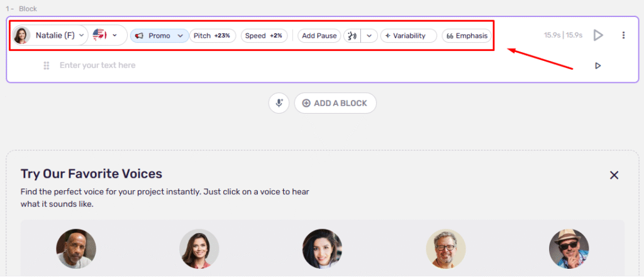The image size is (644, 277).
Task: Click the drag handle beside the text field
Action: [47, 65]
